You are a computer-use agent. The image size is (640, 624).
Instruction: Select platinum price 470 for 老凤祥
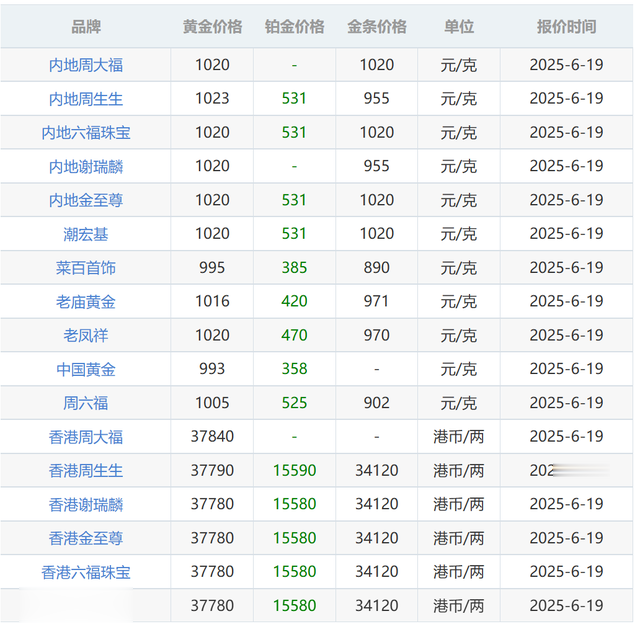(x=294, y=335)
